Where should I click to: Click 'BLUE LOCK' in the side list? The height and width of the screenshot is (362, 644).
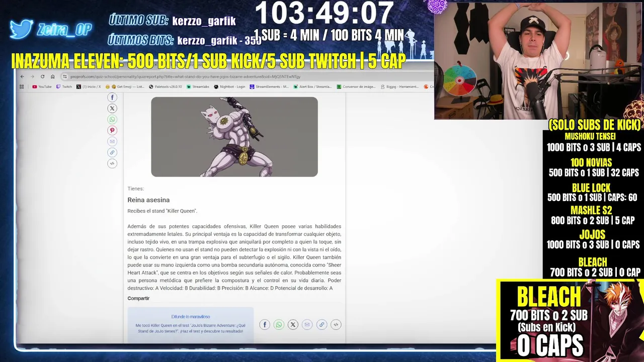591,188
